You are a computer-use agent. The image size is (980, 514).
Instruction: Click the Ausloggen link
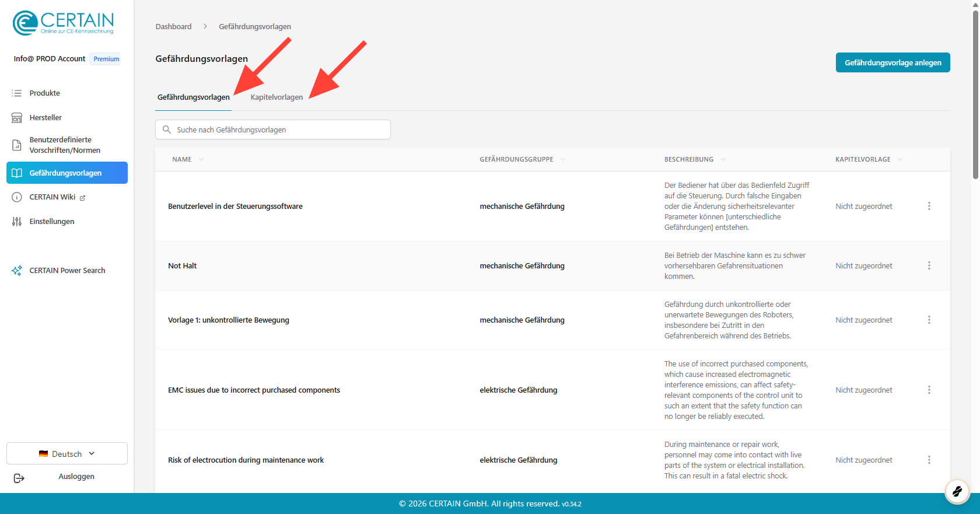pos(76,477)
